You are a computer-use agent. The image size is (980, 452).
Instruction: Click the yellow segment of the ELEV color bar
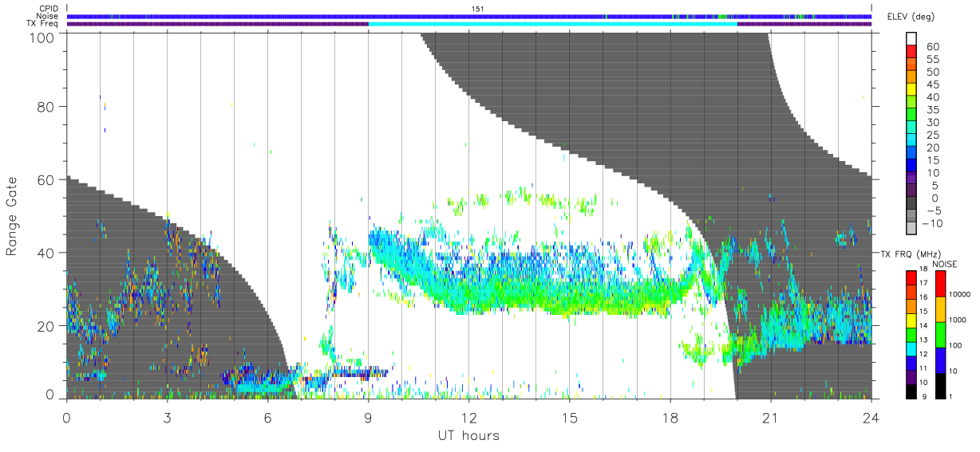912,91
